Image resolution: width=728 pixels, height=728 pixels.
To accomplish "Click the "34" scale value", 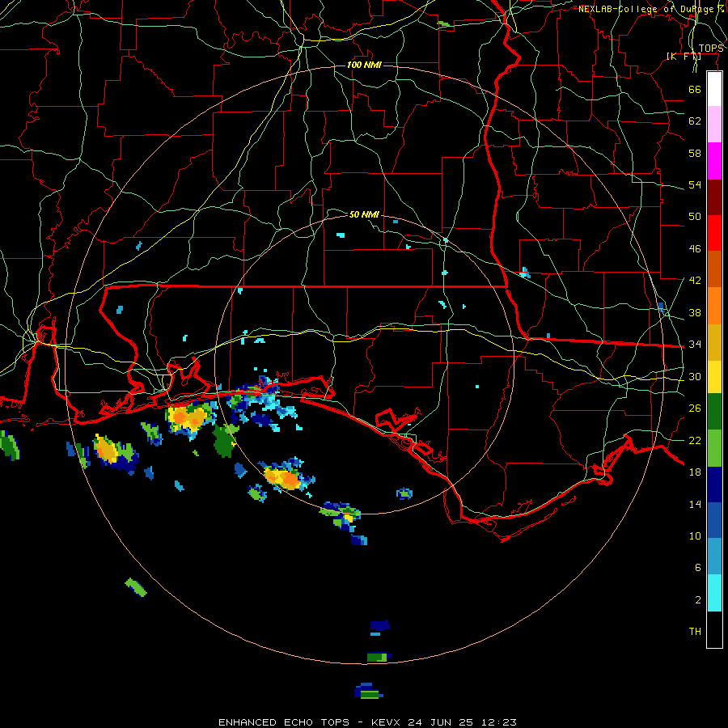I will click(695, 345).
